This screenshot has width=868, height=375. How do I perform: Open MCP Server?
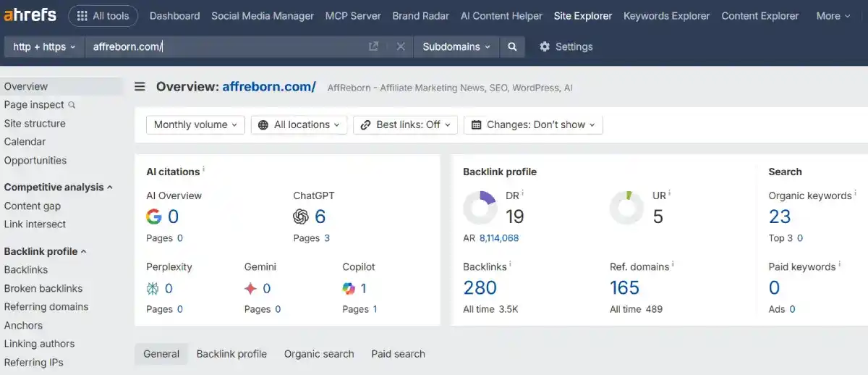point(353,16)
